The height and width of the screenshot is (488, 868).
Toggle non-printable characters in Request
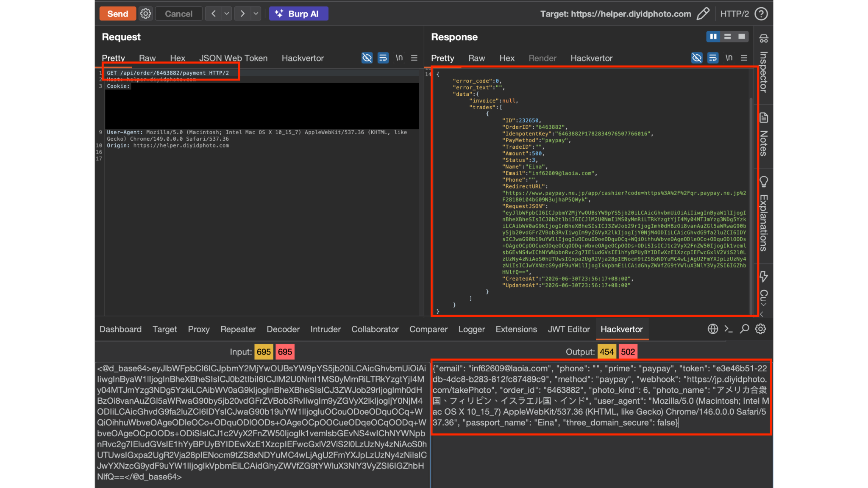pos(367,58)
